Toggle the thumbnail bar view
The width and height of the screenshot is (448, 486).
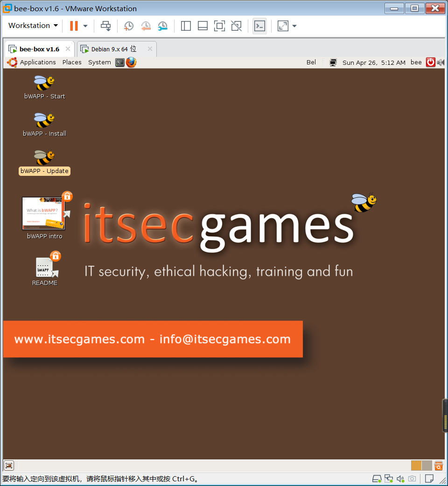[x=203, y=26]
